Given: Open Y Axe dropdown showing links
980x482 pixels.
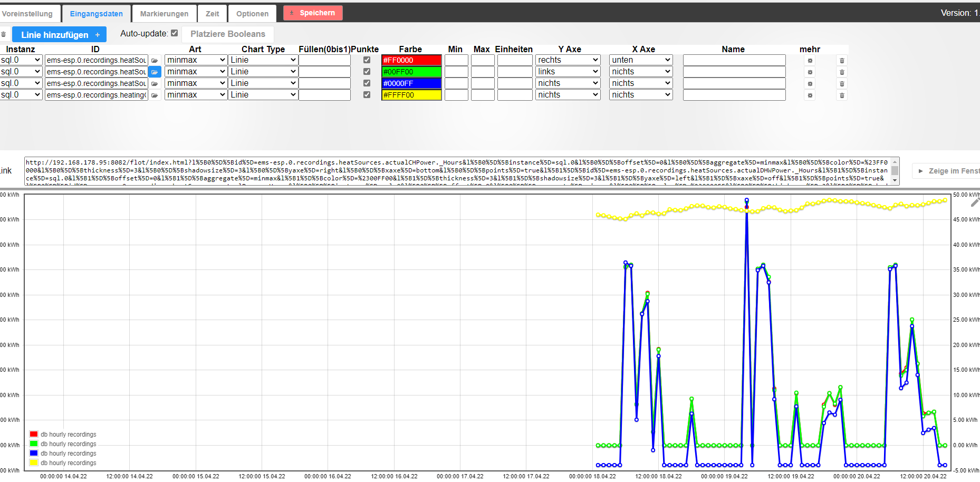Looking at the screenshot, I should click(x=568, y=72).
